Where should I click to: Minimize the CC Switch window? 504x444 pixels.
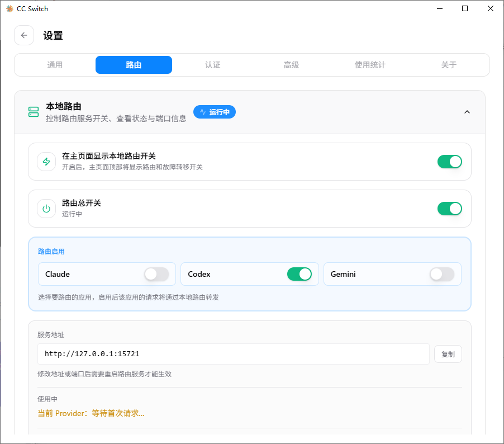[440, 9]
